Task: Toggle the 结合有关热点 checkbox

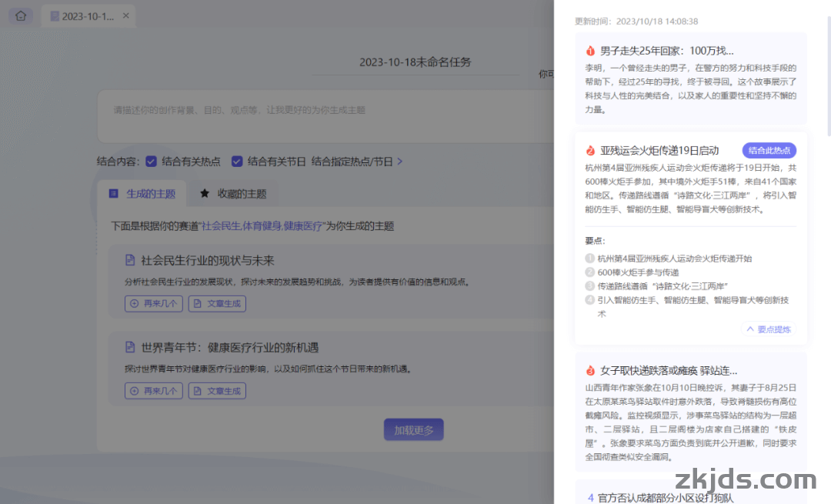Action: [x=151, y=161]
